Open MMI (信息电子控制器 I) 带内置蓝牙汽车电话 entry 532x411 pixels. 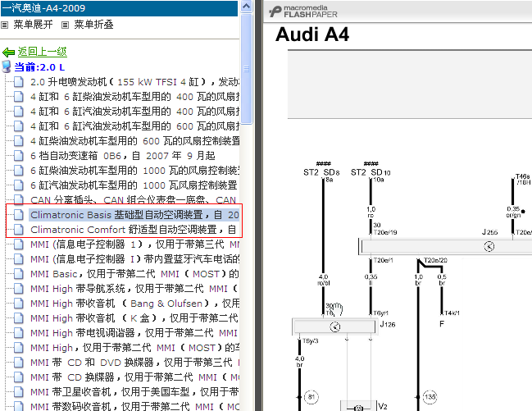(134, 259)
